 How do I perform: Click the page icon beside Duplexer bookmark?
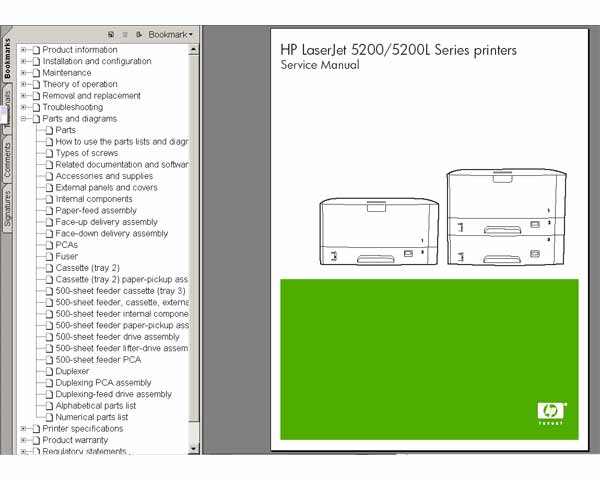pyautogui.click(x=49, y=371)
